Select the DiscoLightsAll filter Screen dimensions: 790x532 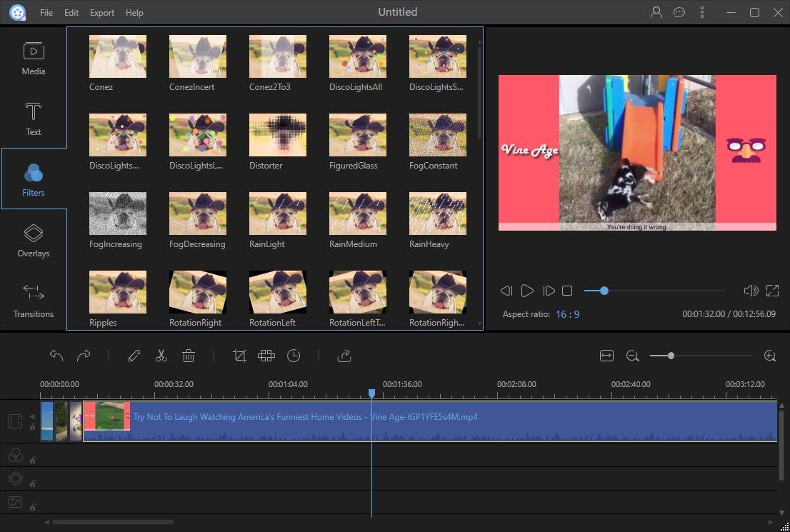pos(358,56)
